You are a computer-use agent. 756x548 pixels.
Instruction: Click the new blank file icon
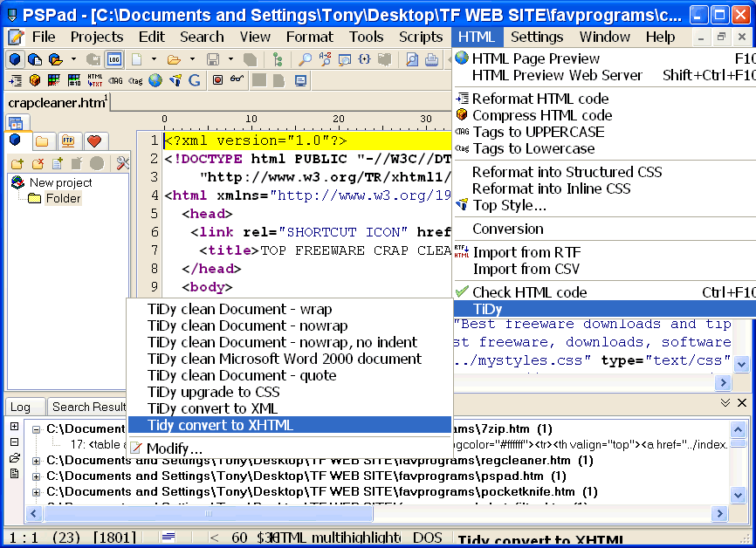click(137, 59)
